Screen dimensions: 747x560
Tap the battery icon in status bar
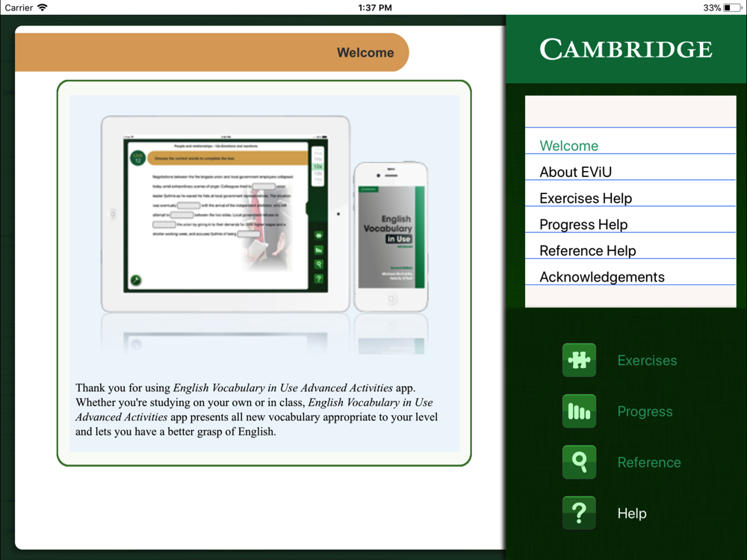tap(732, 7)
